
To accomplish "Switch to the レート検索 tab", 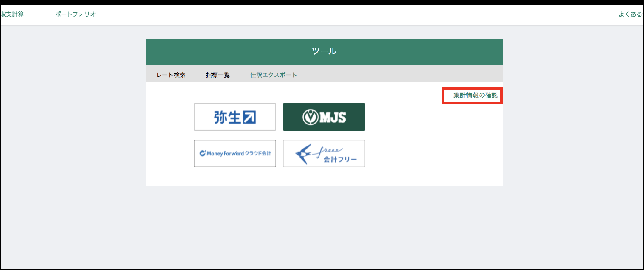I will 171,75.
